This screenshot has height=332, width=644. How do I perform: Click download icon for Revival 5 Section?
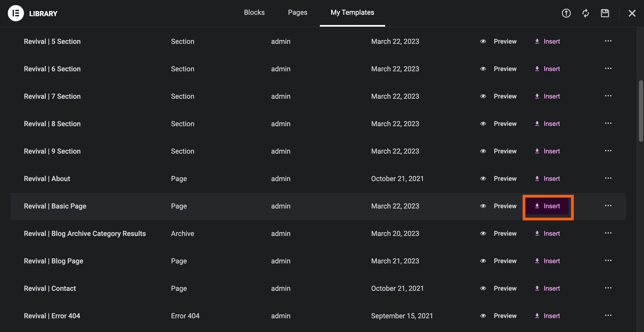537,41
